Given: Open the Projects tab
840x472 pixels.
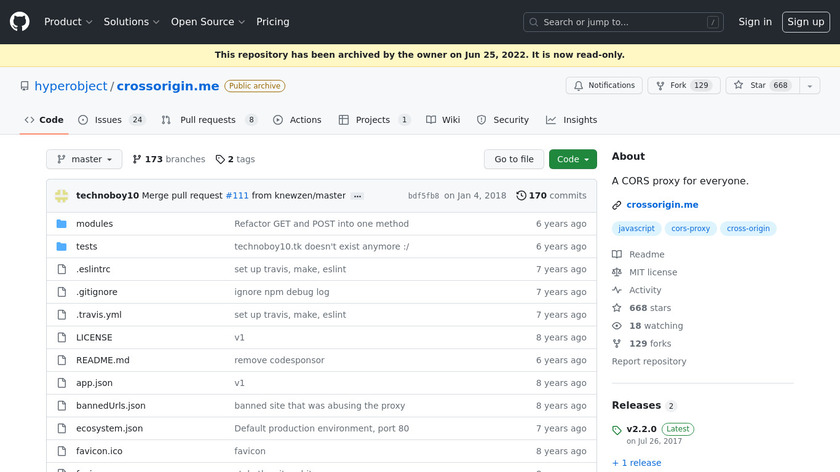Looking at the screenshot, I should click(374, 120).
